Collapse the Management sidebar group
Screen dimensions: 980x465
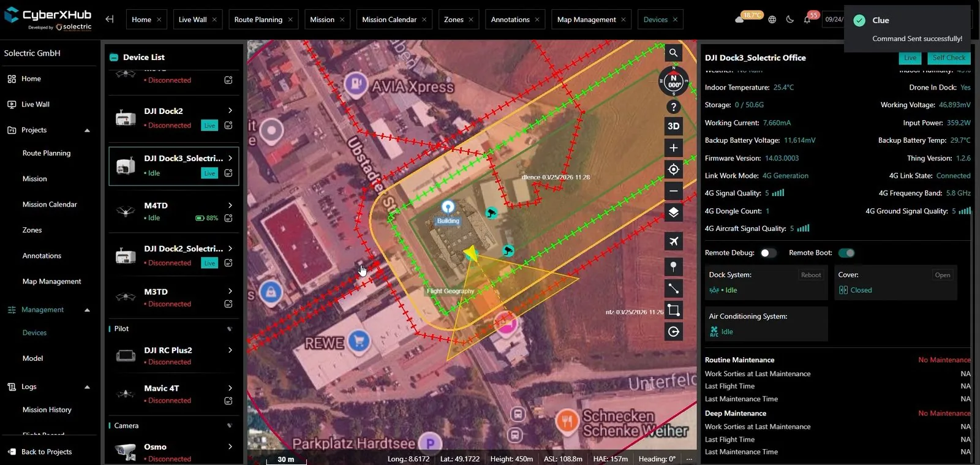[87, 310]
